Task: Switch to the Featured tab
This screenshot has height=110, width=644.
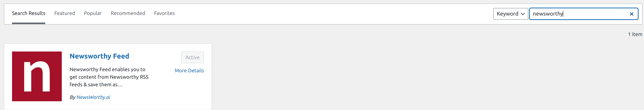Action: point(64,13)
